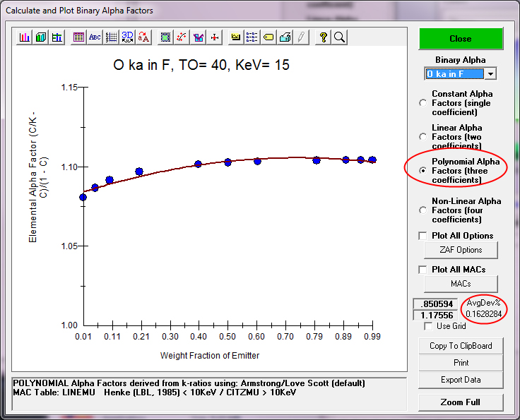Toggle the 3D view toolbar icon
Image resolution: width=520 pixels, height=420 pixels.
point(128,37)
